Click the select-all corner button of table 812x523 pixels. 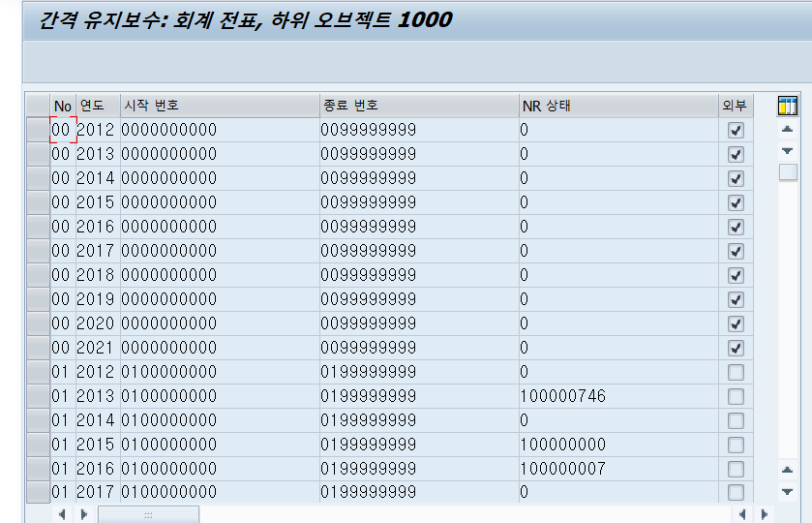pos(39,106)
